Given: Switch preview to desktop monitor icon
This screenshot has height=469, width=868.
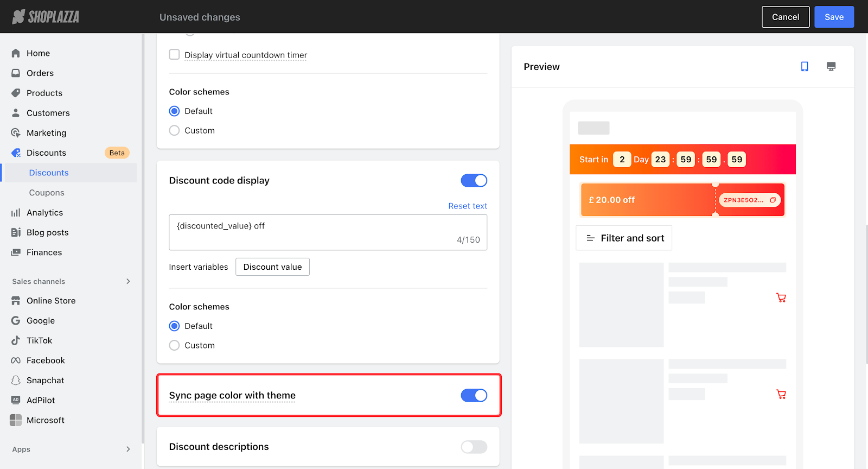Looking at the screenshot, I should (831, 66).
